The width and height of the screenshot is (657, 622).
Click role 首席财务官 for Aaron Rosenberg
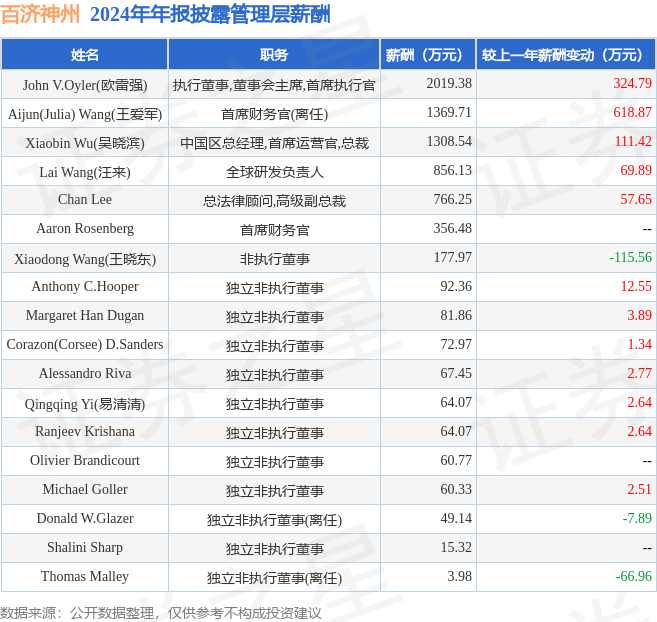(x=274, y=230)
